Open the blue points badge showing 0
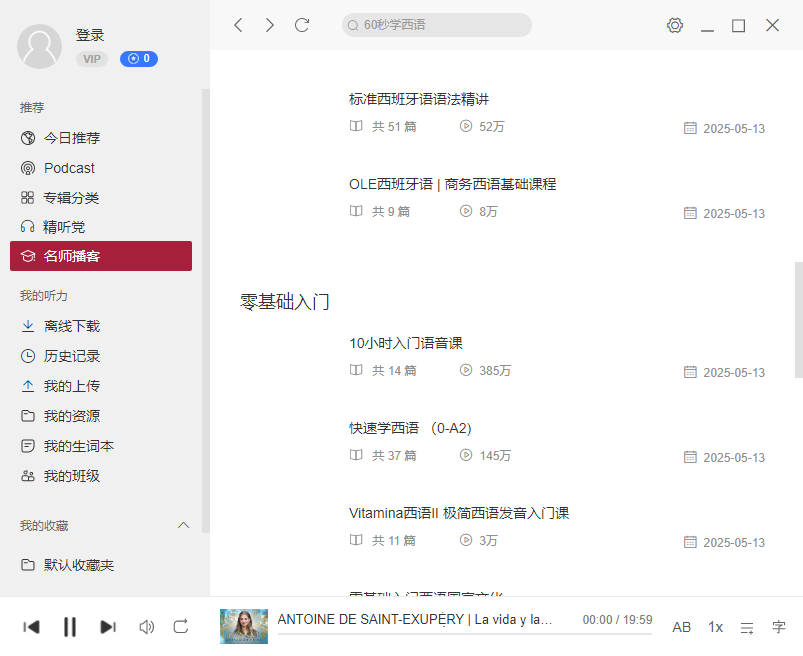This screenshot has height=656, width=803. click(139, 59)
